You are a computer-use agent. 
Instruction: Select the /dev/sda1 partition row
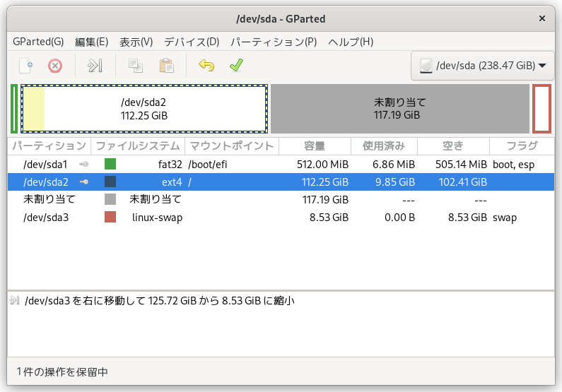click(x=281, y=165)
